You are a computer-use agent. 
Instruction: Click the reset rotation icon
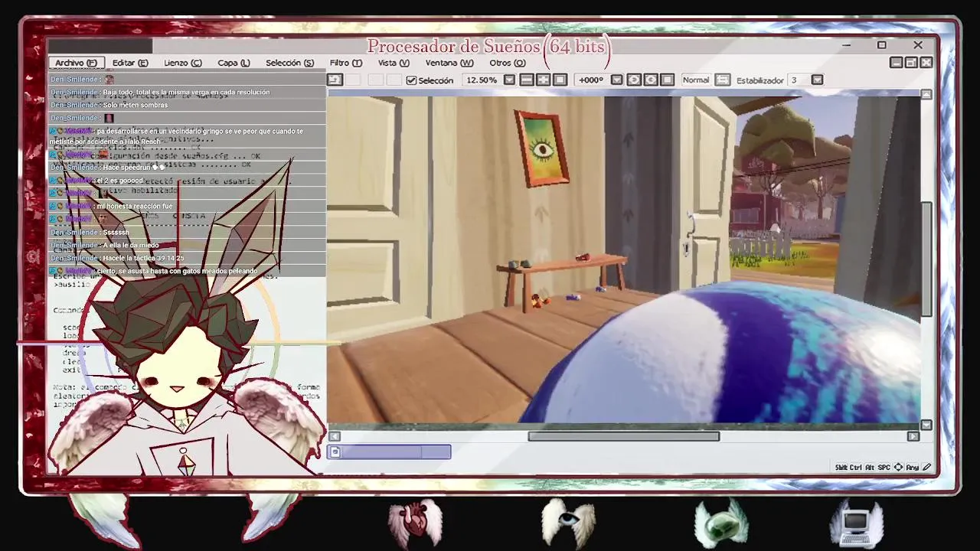(668, 80)
